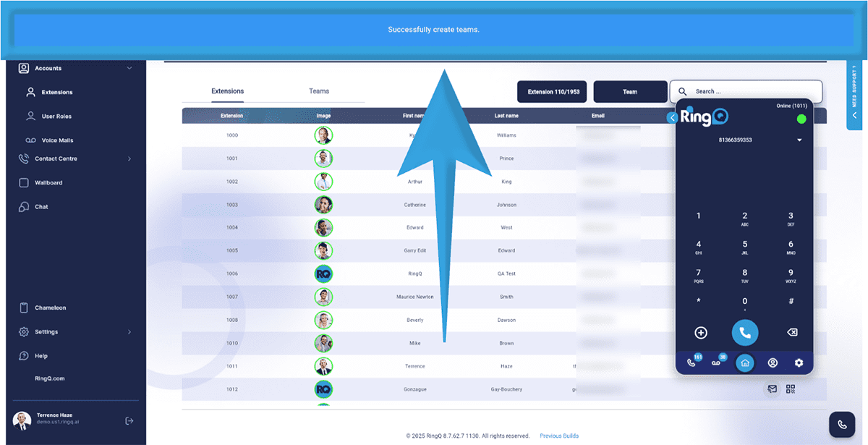Toggle the green online status indicator
Viewport: 868px width, 445px height.
click(801, 119)
